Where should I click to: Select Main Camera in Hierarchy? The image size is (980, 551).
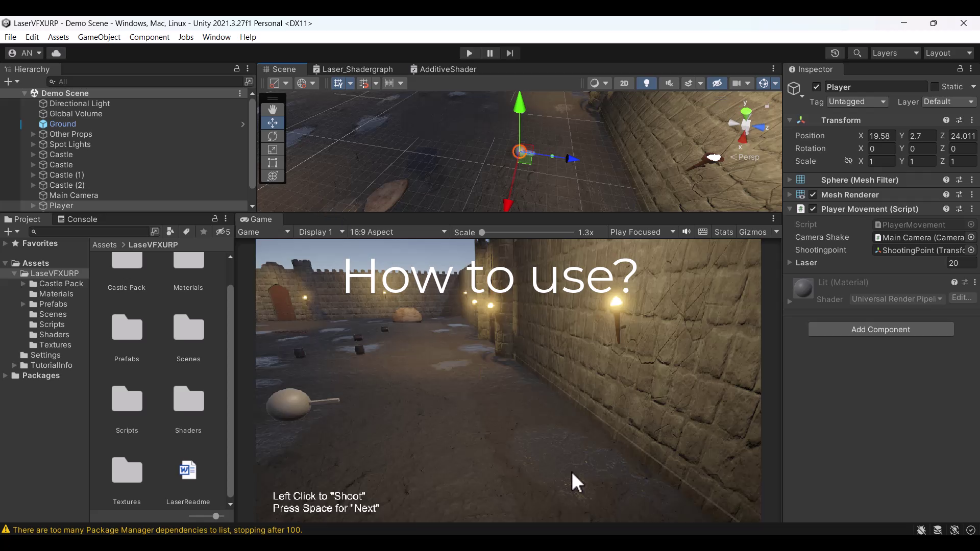coord(73,195)
